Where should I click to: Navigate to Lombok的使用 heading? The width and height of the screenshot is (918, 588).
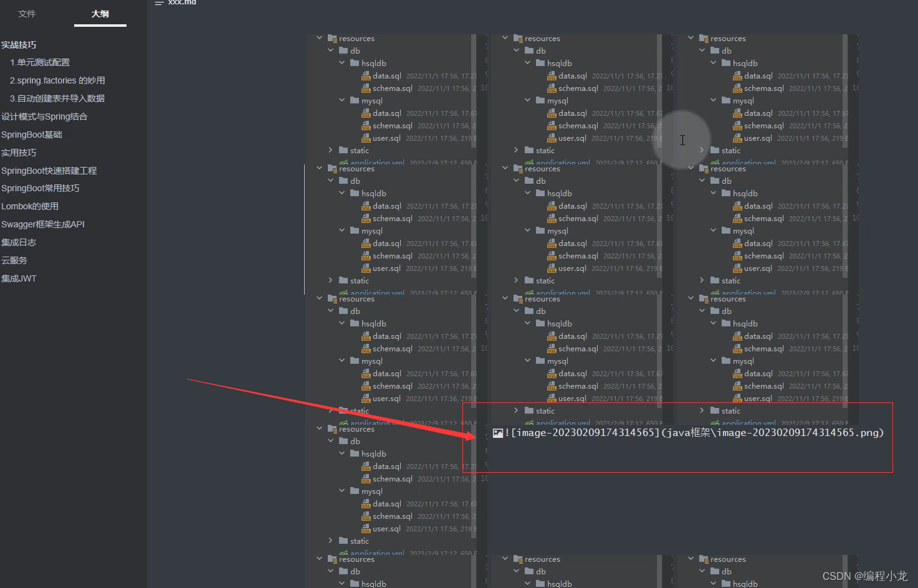pos(30,207)
